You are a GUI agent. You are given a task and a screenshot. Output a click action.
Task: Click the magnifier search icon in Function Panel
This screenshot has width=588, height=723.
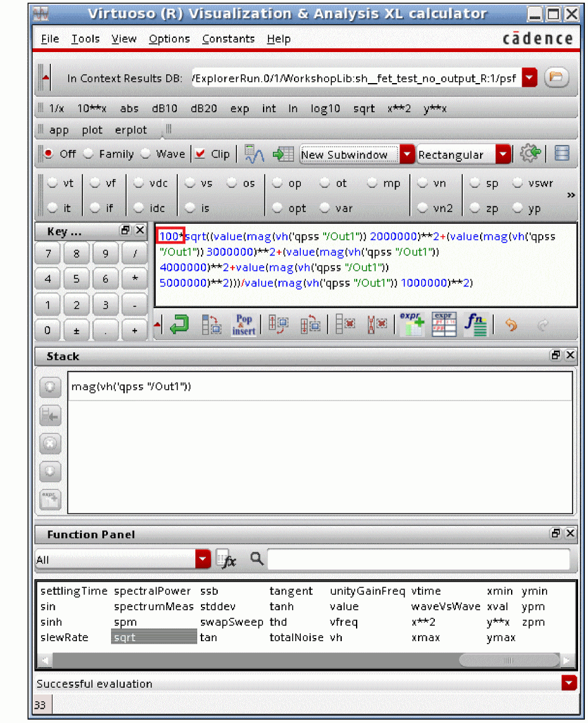point(257,559)
